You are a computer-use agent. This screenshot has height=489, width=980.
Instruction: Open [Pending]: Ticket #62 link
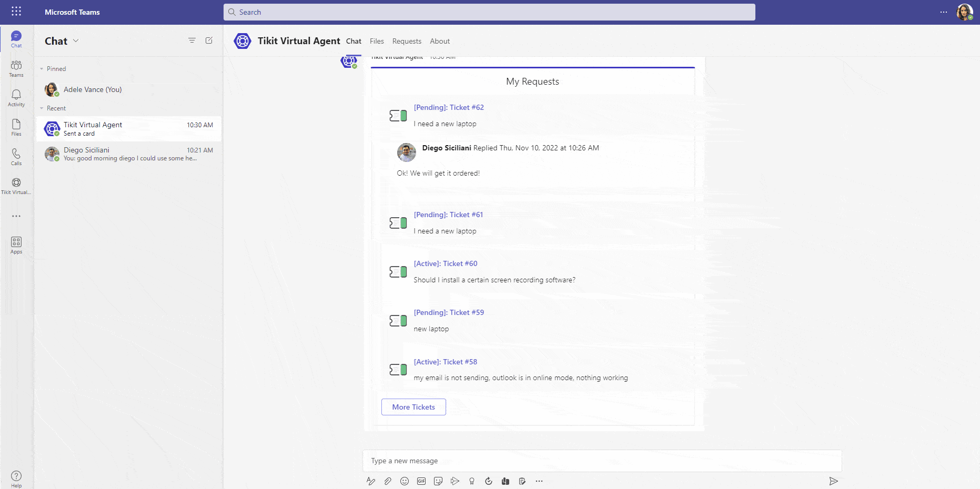click(x=449, y=107)
